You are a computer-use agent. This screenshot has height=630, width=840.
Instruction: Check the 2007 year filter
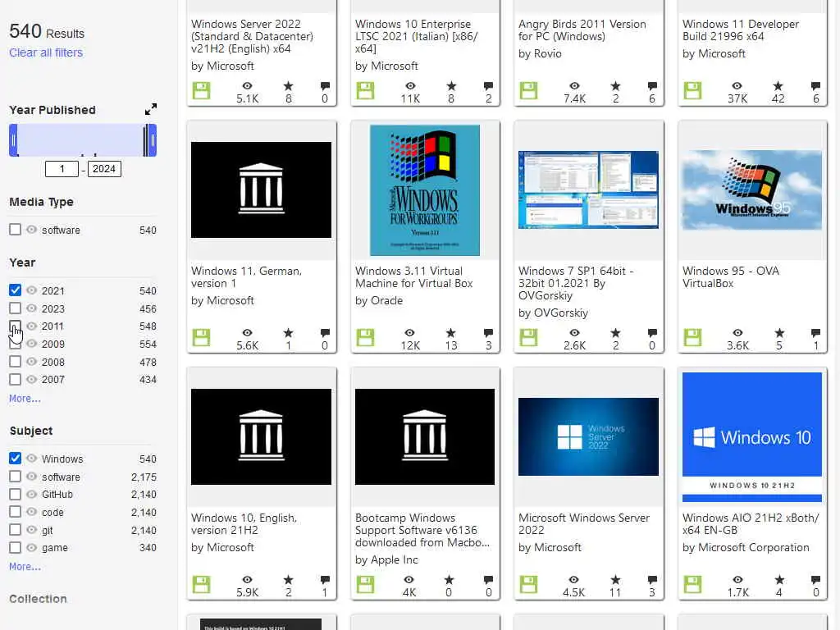click(x=15, y=379)
